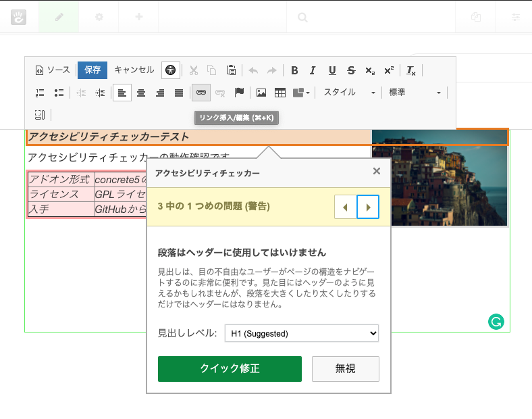This screenshot has width=532, height=419.
Task: Insert a numbered list
Action: [x=40, y=93]
